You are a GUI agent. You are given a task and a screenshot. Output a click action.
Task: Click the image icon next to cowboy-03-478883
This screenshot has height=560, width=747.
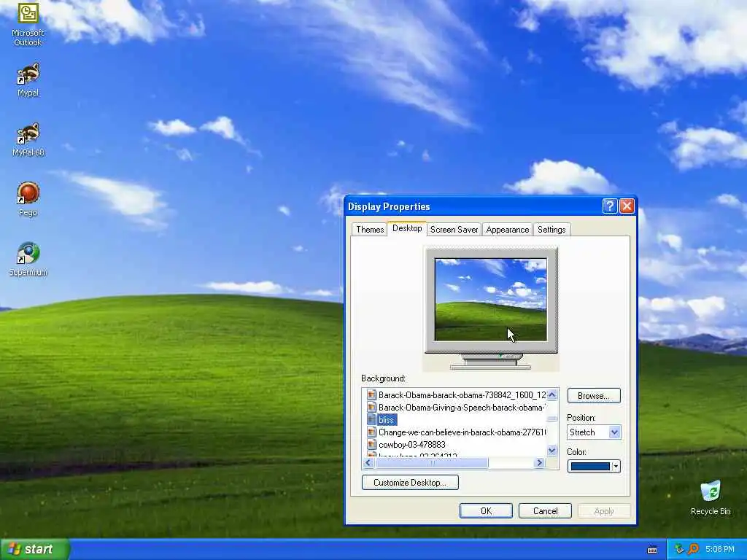(371, 444)
